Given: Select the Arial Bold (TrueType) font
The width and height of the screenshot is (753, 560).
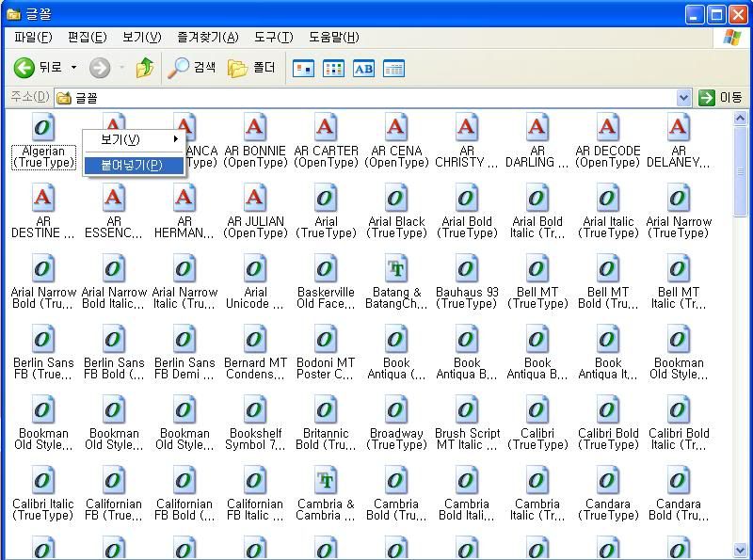Looking at the screenshot, I should click(x=467, y=212).
